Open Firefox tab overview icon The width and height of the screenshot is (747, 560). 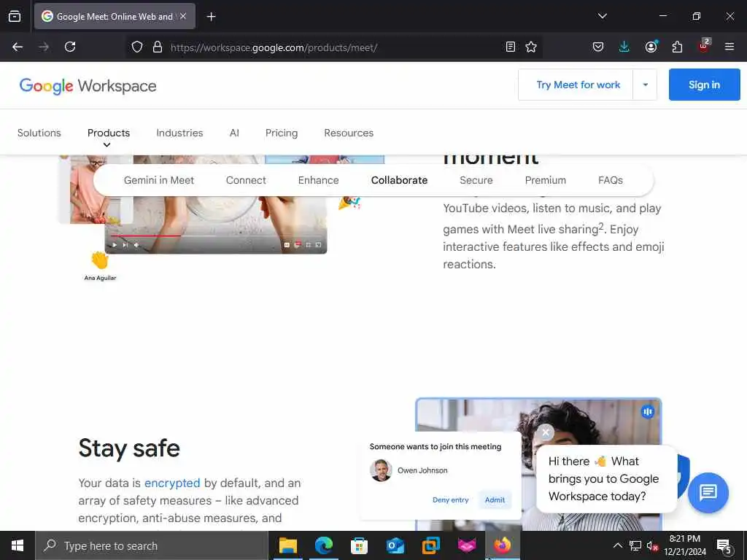[15, 16]
